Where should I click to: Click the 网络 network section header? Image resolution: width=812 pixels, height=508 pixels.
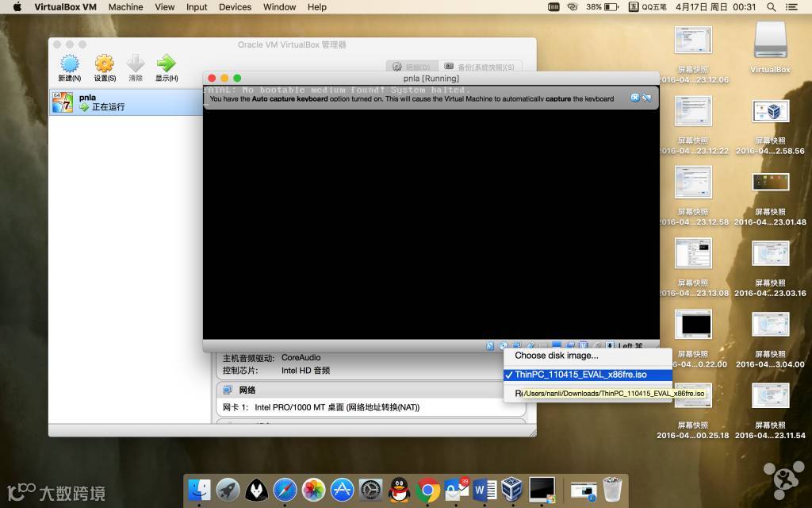(x=247, y=390)
